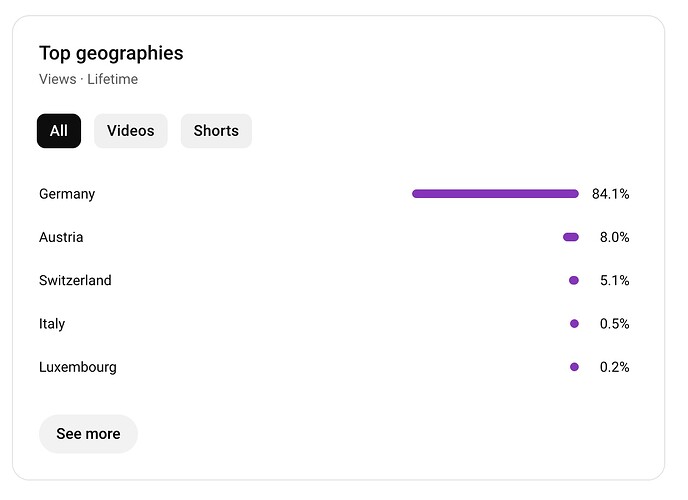Screen dimensions: 688x500
Task: Click Germany's purple views bar
Action: click(x=495, y=194)
